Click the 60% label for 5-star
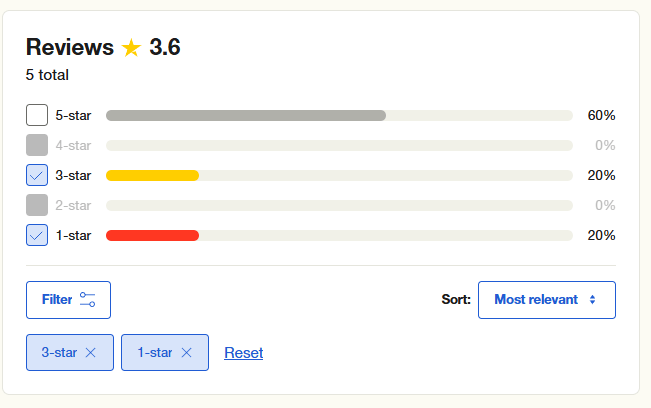The image size is (651, 408). pos(601,115)
